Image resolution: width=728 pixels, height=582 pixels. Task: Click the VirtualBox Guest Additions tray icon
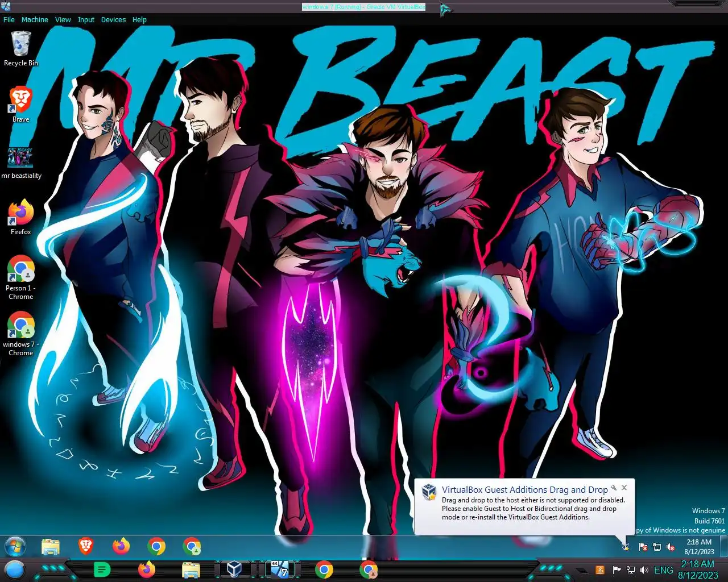[626, 547]
